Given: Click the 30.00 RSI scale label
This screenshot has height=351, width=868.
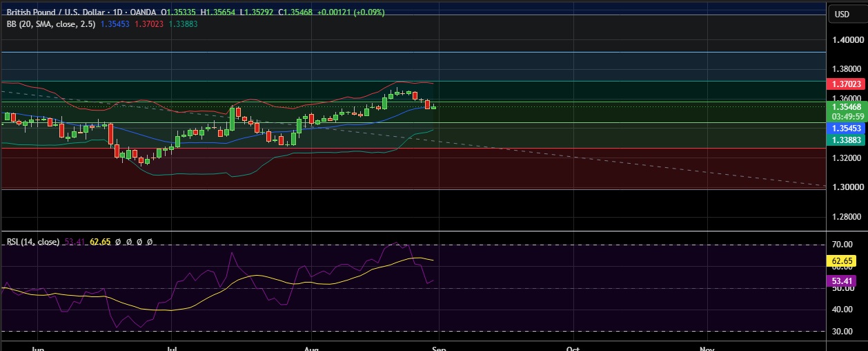Looking at the screenshot, I should point(841,332).
